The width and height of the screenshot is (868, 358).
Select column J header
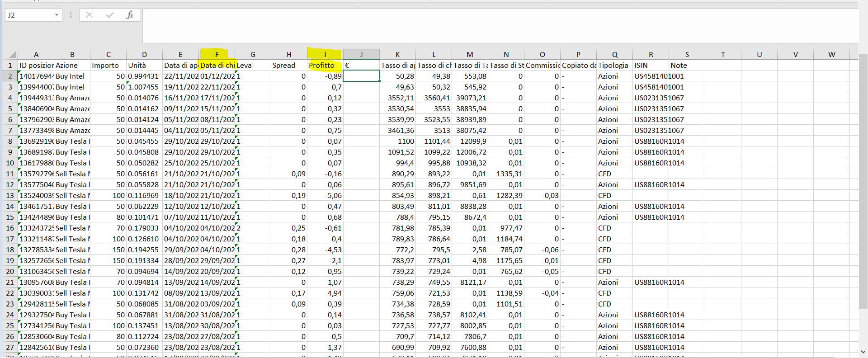361,54
